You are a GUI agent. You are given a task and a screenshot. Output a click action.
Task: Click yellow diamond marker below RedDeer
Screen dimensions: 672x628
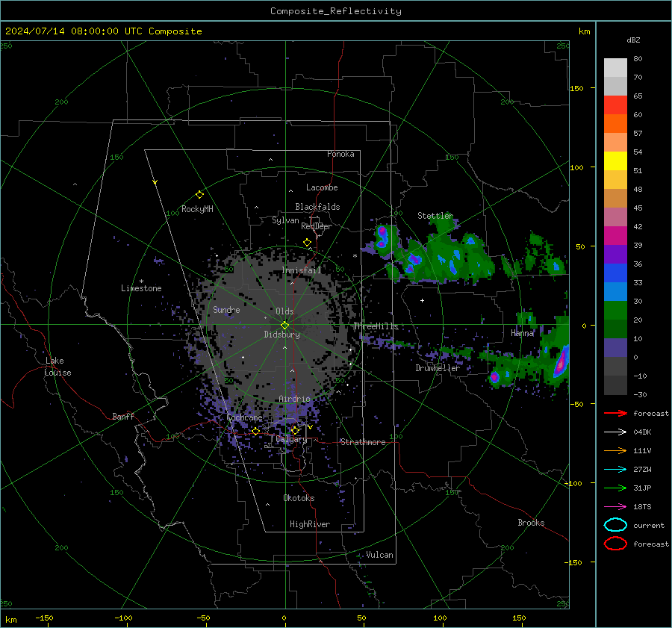(x=307, y=243)
